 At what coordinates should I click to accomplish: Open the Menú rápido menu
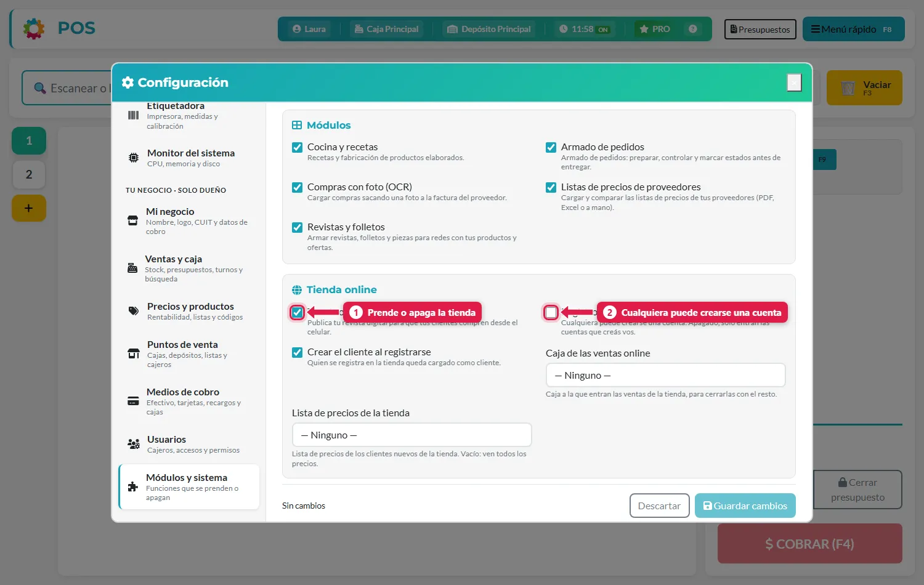(x=853, y=29)
